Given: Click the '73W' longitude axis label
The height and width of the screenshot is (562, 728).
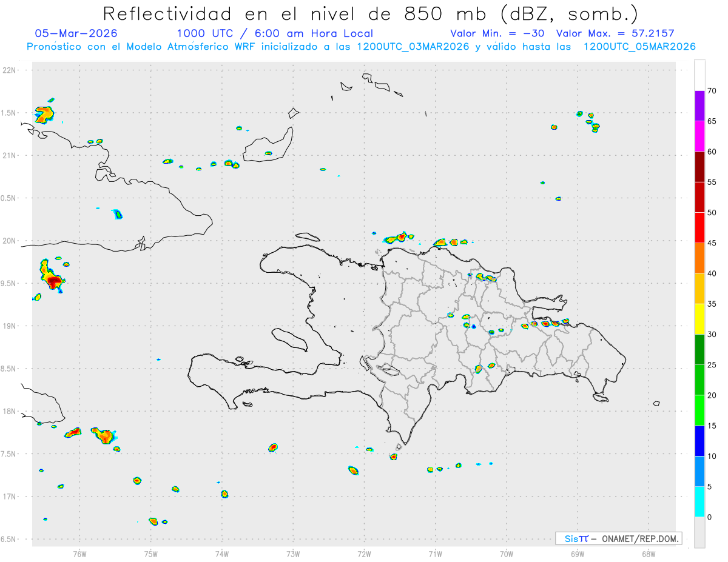Looking at the screenshot, I should (293, 554).
